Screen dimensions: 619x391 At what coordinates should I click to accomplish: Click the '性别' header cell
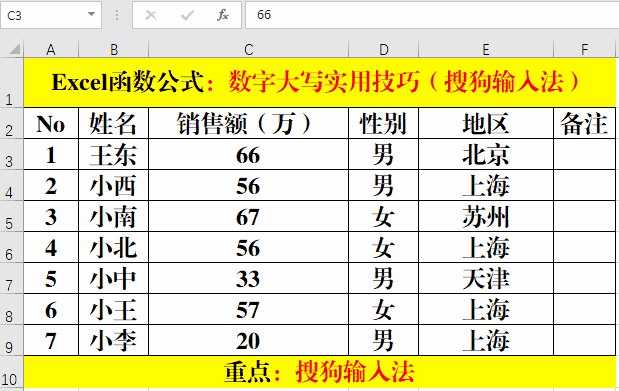point(383,123)
